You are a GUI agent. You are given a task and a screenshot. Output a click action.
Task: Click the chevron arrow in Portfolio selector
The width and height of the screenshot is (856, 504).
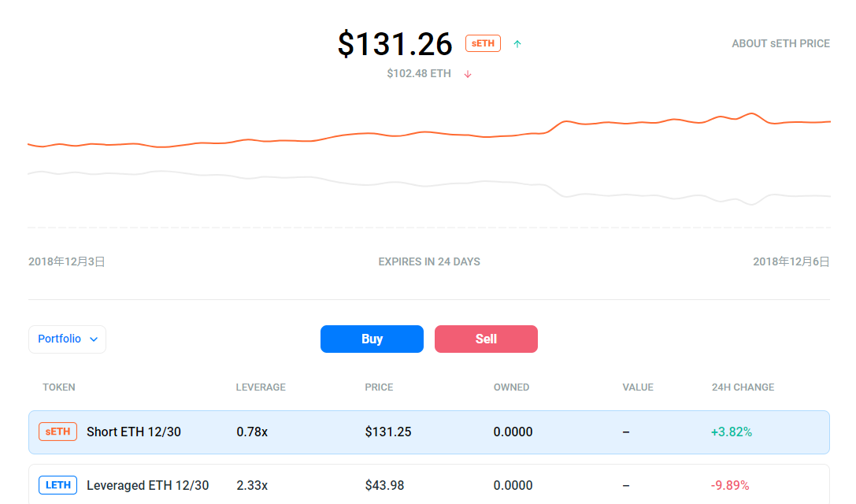94,339
